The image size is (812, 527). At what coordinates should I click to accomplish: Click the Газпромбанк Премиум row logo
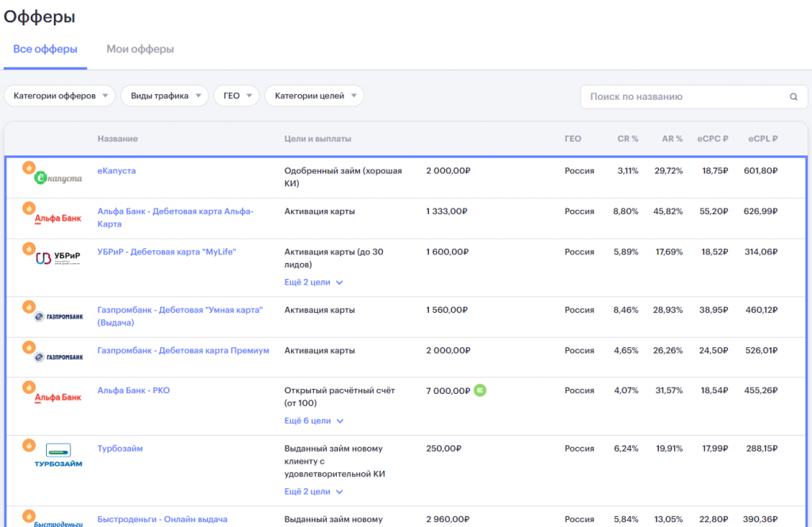pos(58,357)
